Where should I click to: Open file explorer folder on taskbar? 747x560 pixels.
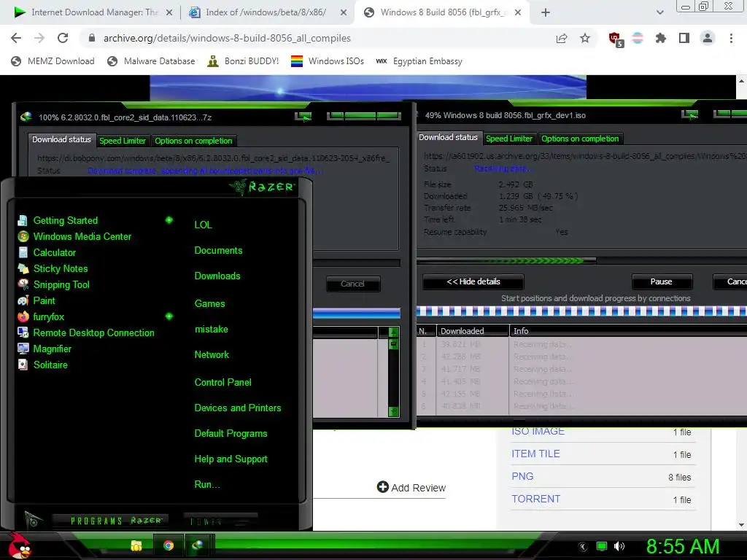[136, 545]
